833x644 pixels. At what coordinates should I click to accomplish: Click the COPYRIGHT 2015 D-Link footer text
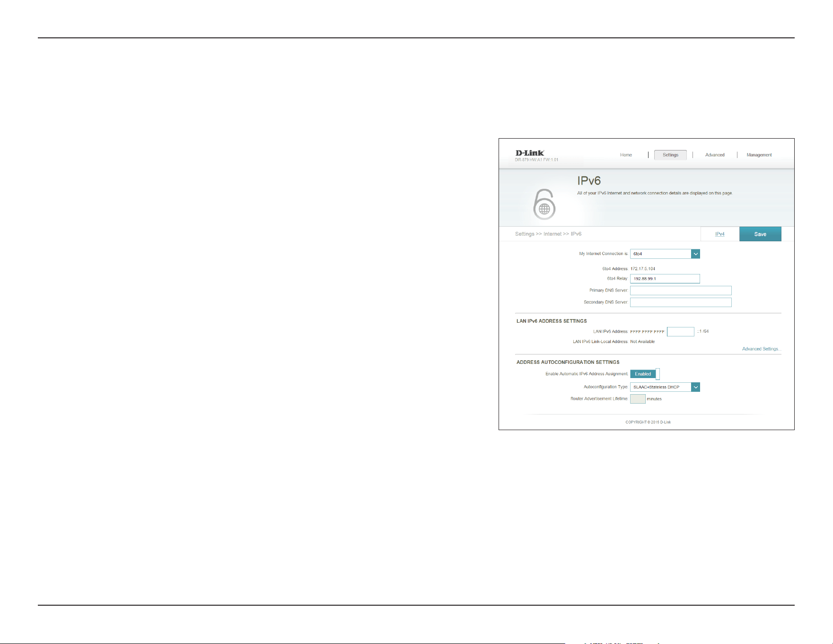point(648,422)
